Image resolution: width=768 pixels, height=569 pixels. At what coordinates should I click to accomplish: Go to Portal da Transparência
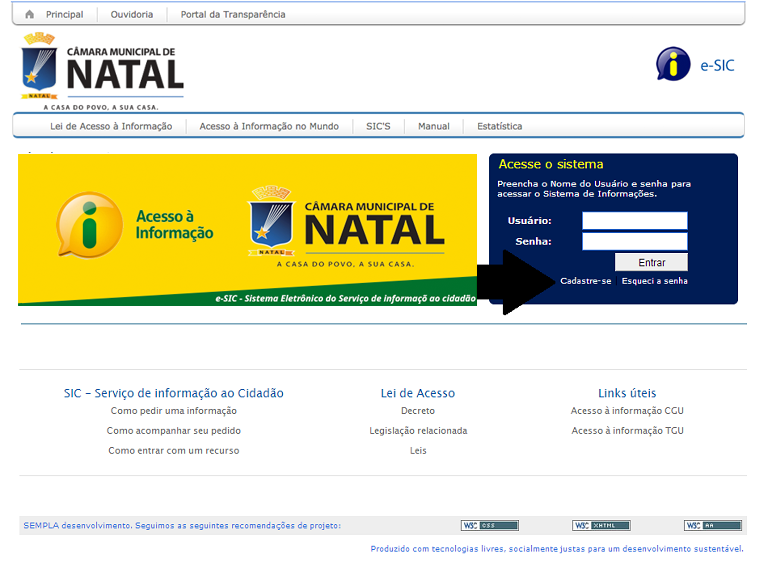tap(233, 15)
